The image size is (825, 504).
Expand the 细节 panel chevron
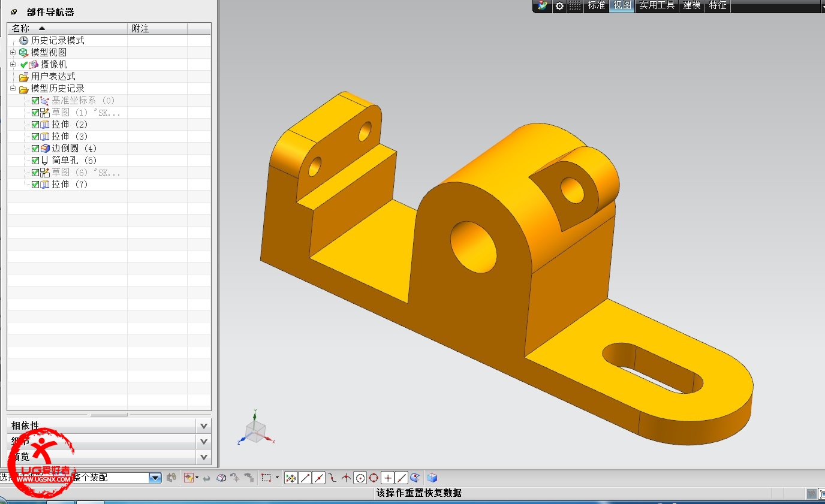click(x=204, y=441)
